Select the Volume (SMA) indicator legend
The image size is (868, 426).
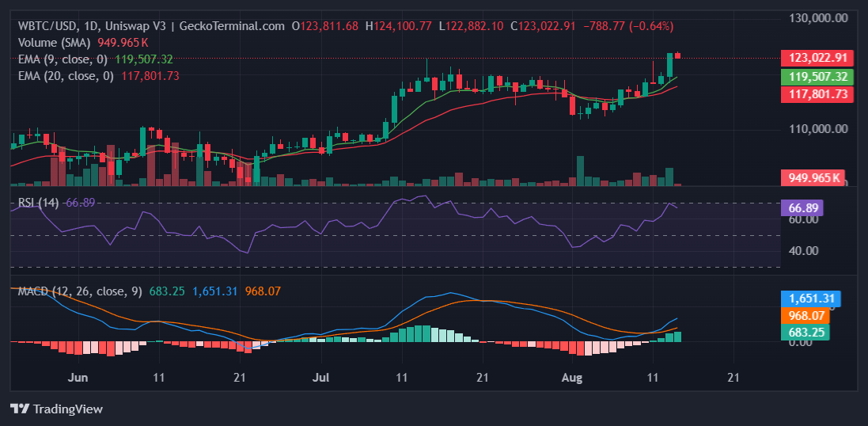coord(54,43)
